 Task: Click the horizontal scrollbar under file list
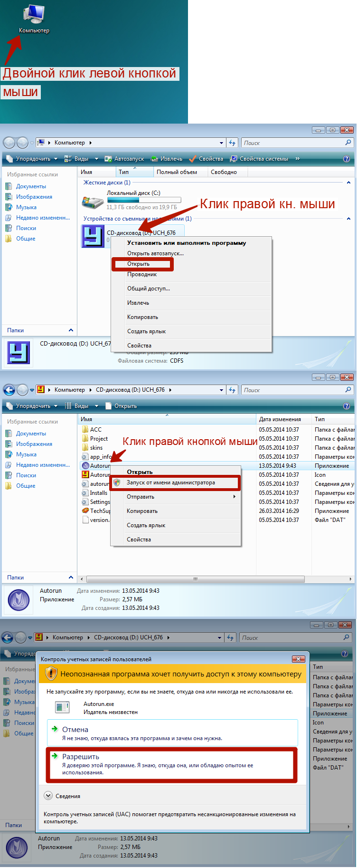tap(195, 579)
